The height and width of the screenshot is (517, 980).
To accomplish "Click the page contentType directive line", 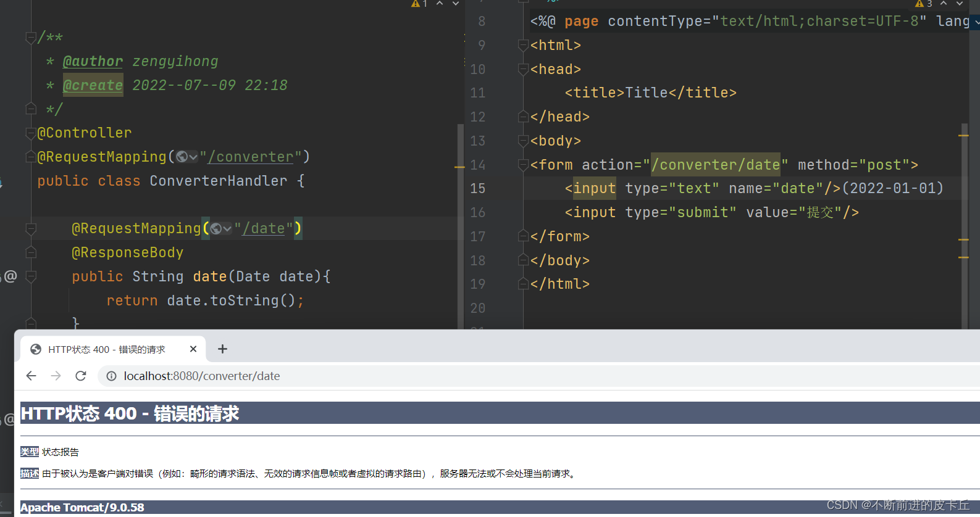I will pyautogui.click(x=750, y=21).
